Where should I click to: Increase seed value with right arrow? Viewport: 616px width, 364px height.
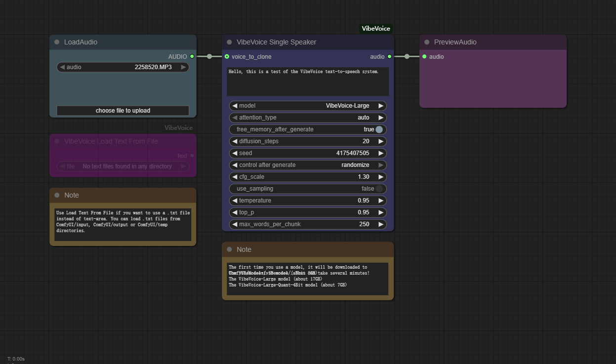[x=381, y=153]
